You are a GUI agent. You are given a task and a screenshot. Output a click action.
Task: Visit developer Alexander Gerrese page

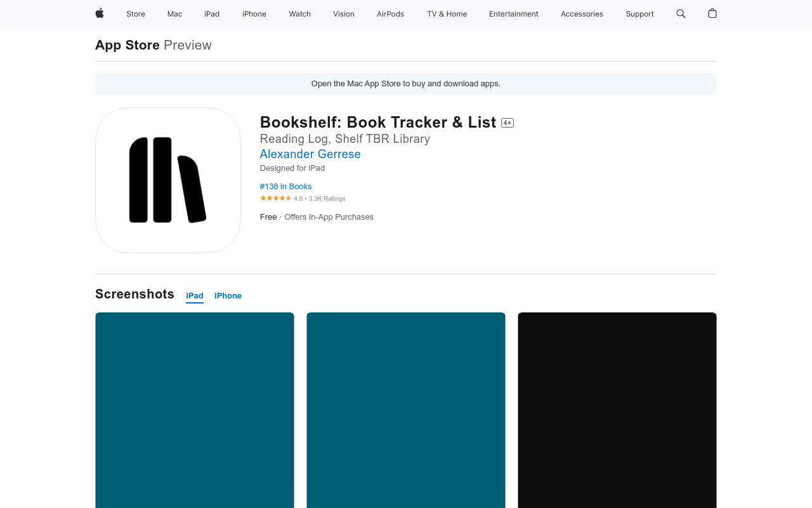tap(310, 154)
